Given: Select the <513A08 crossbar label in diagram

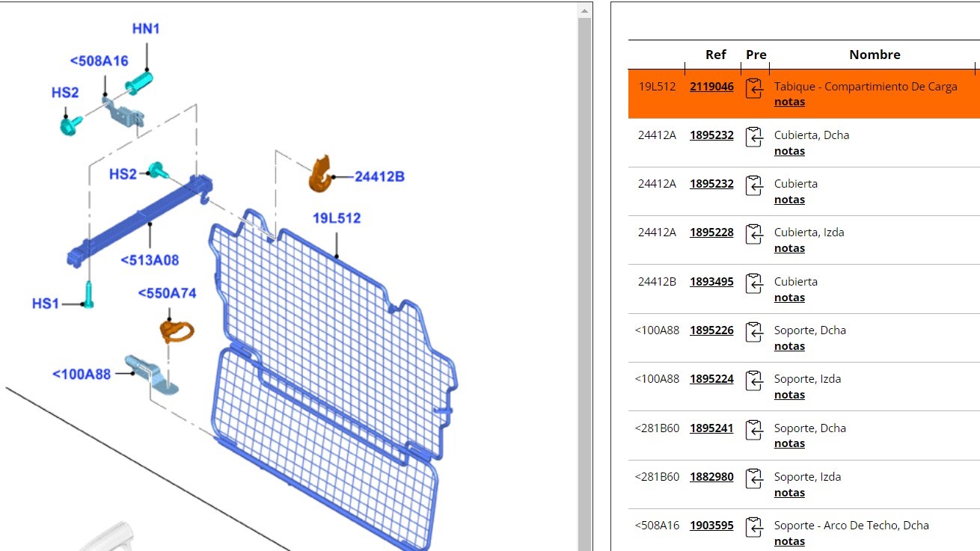Looking at the screenshot, I should pyautogui.click(x=150, y=260).
